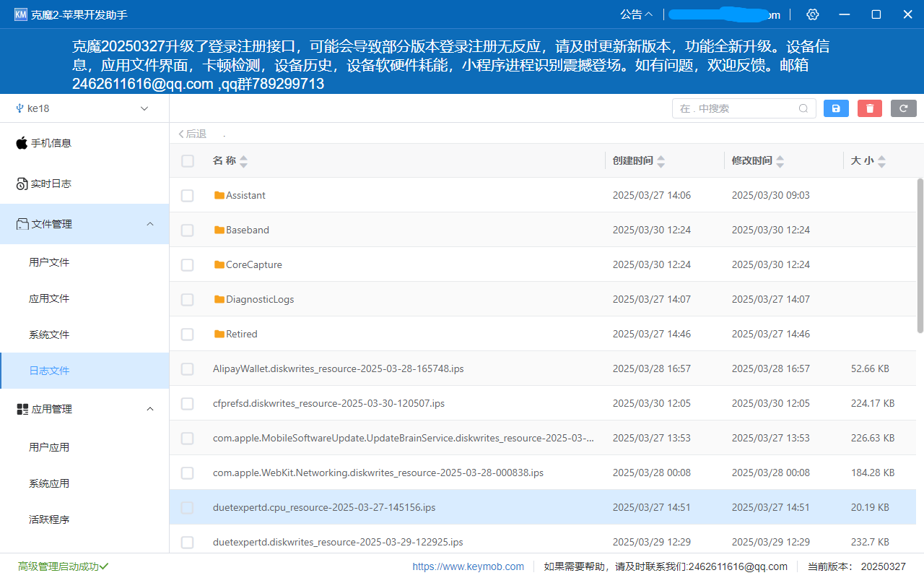Tick the checkbox for Baseband folder
Image resolution: width=924 pixels, height=578 pixels.
click(x=187, y=230)
